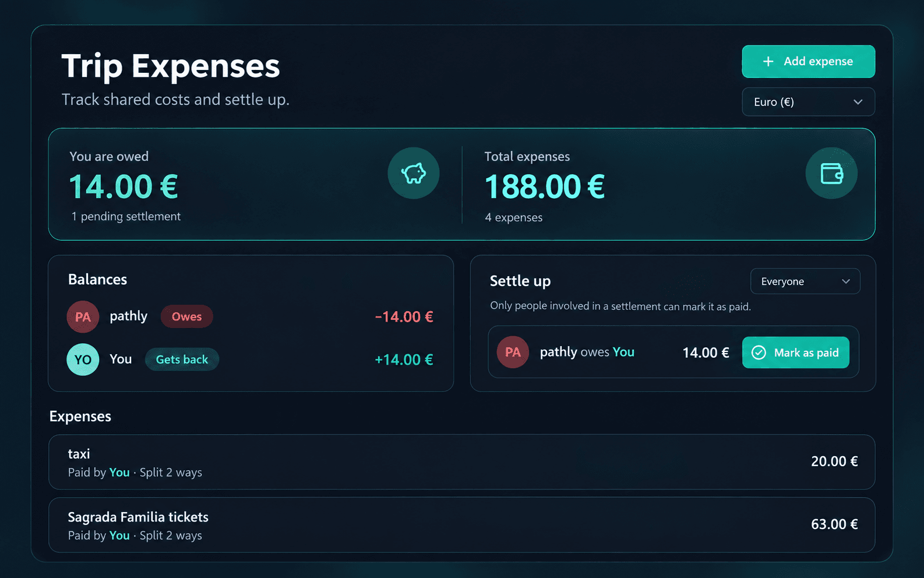Click the 14.00 € You are owed amount
The image size is (924, 578).
point(124,186)
